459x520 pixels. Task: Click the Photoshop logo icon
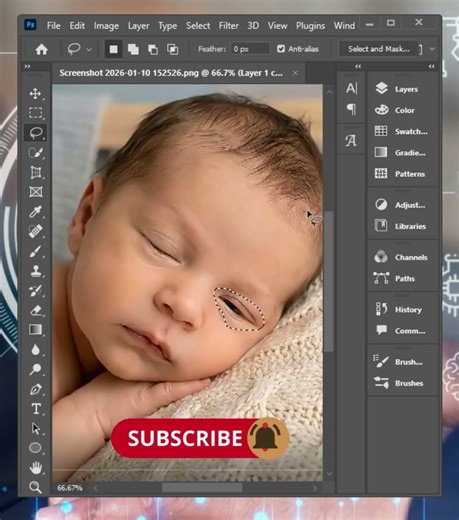click(x=30, y=25)
